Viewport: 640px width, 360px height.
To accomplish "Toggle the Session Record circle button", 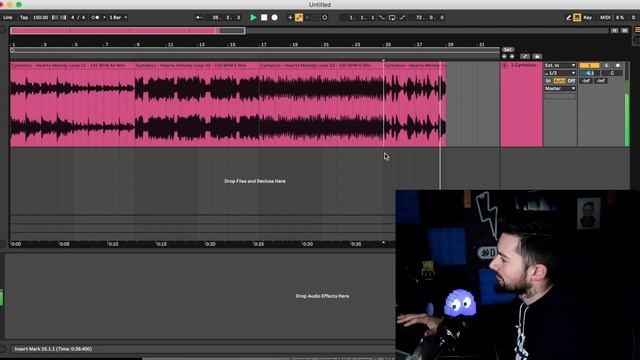I will tap(325, 18).
